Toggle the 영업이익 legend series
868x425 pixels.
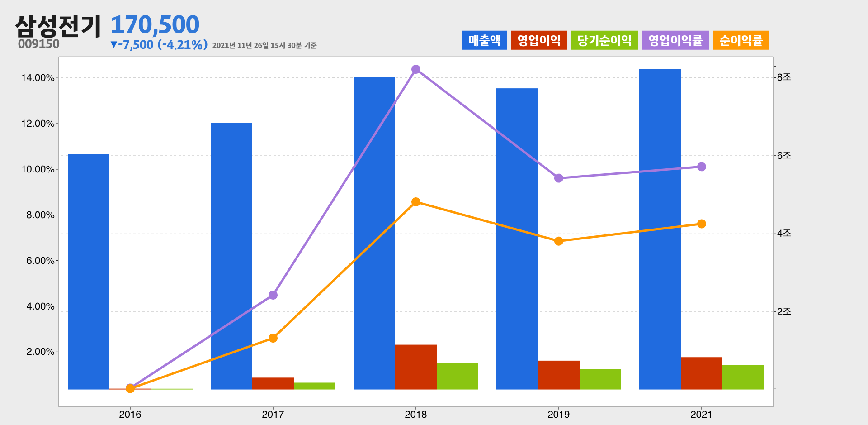click(x=539, y=40)
